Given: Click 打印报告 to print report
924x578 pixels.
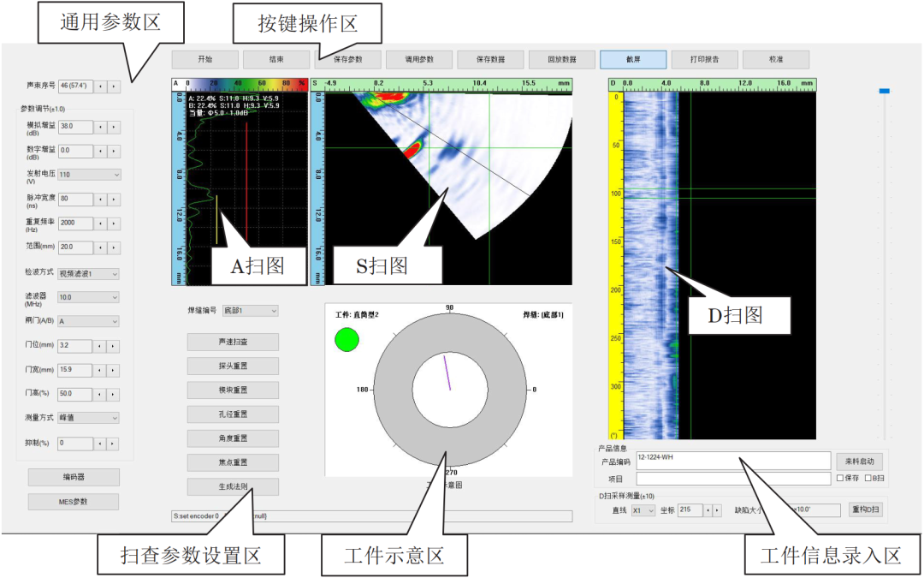Looking at the screenshot, I should pyautogui.click(x=705, y=60).
